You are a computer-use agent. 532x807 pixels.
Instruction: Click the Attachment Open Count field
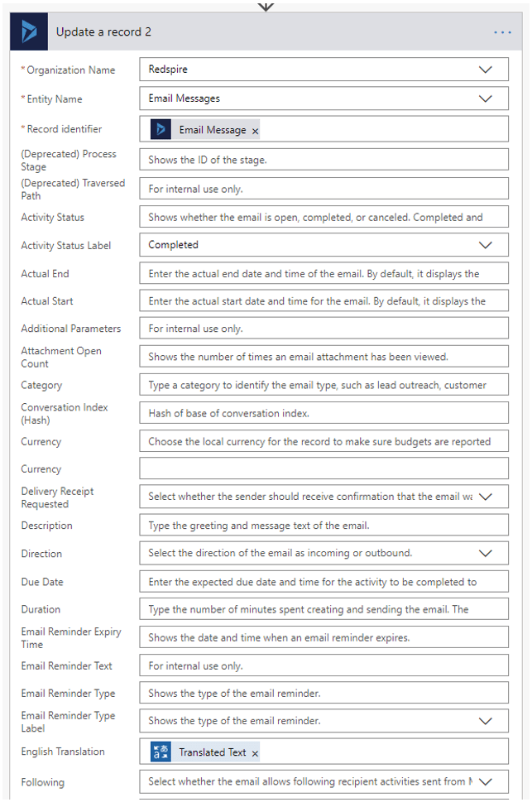coord(324,357)
